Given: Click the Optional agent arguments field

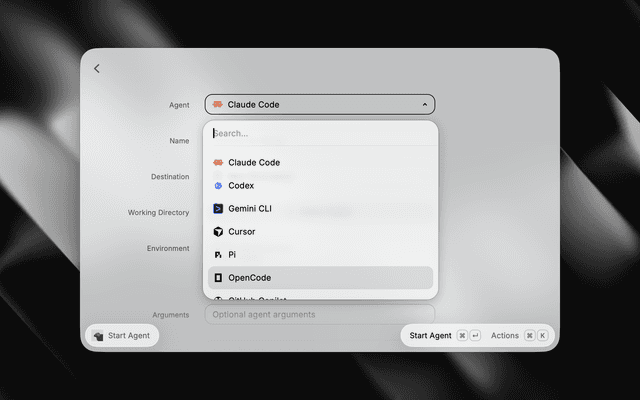Looking at the screenshot, I should pyautogui.click(x=320, y=315).
